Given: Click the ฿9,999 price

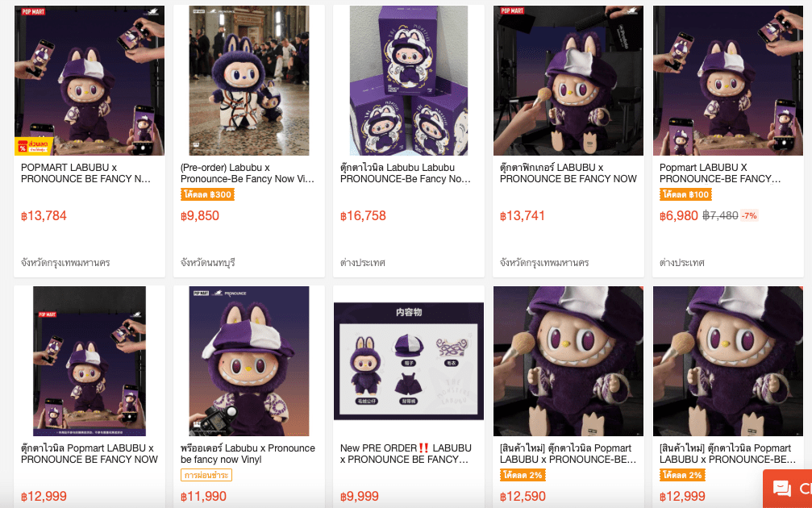Looking at the screenshot, I should [x=360, y=497].
